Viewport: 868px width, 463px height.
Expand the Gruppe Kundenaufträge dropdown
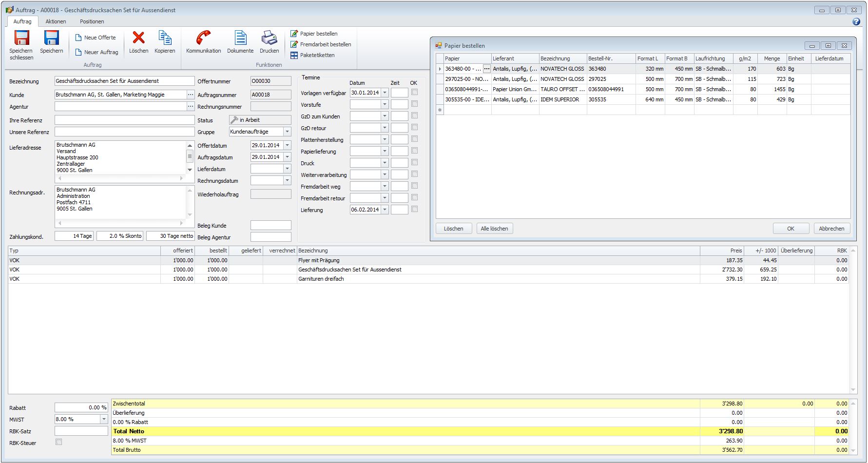pyautogui.click(x=287, y=132)
